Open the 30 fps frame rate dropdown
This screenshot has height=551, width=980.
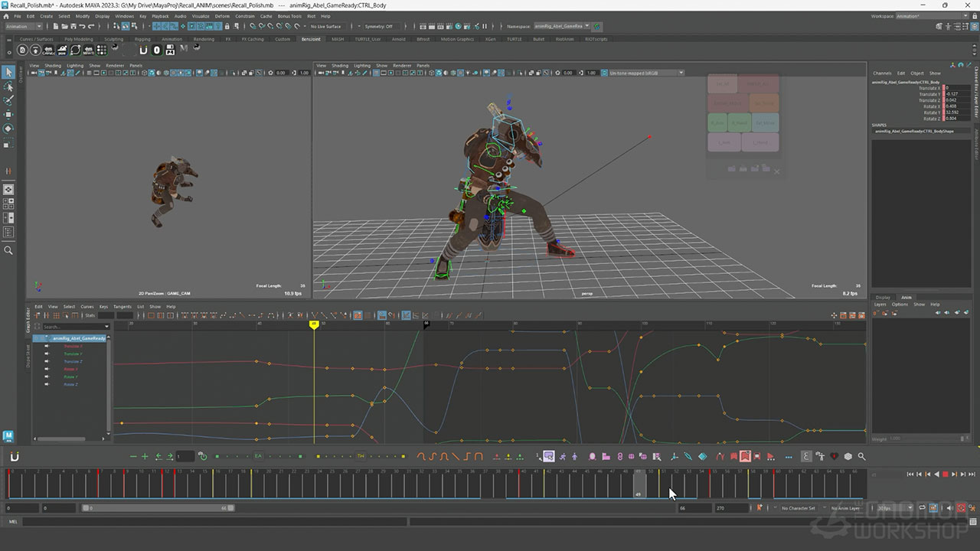click(894, 508)
